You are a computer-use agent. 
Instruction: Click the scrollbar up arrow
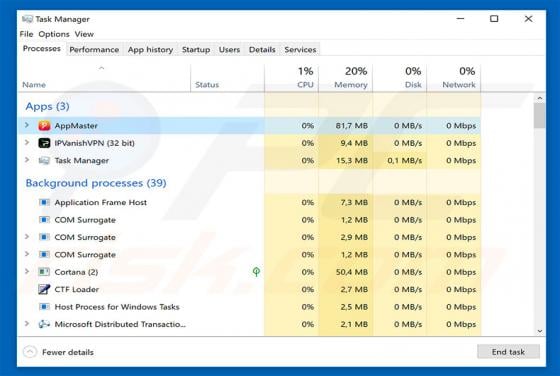tap(540, 98)
